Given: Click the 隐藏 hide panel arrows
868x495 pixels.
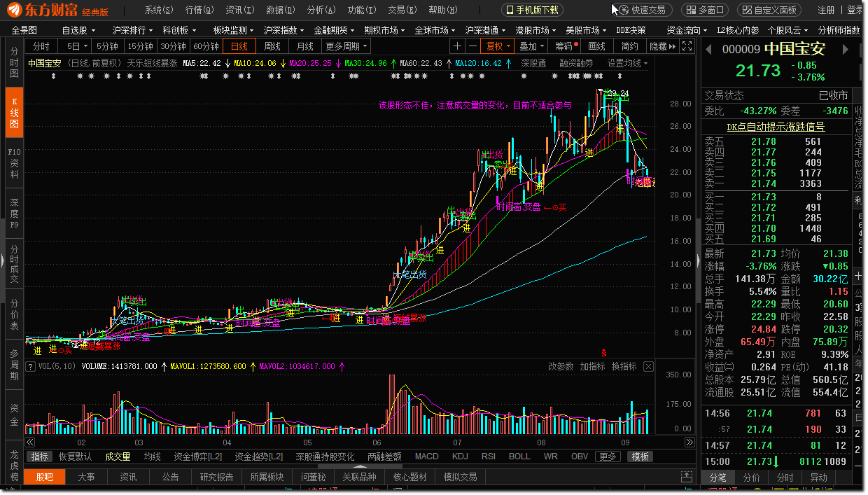Looking at the screenshot, I should click(x=662, y=46).
